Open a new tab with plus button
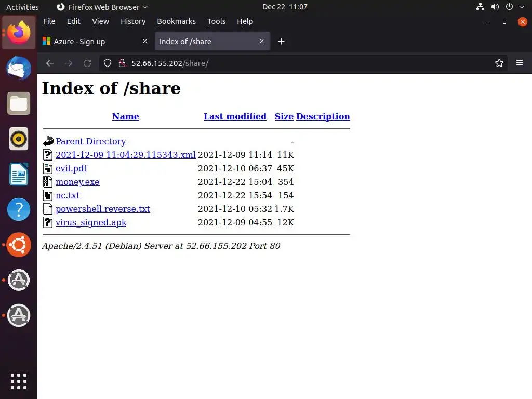Screen dimensions: 532x399 click(x=281, y=42)
